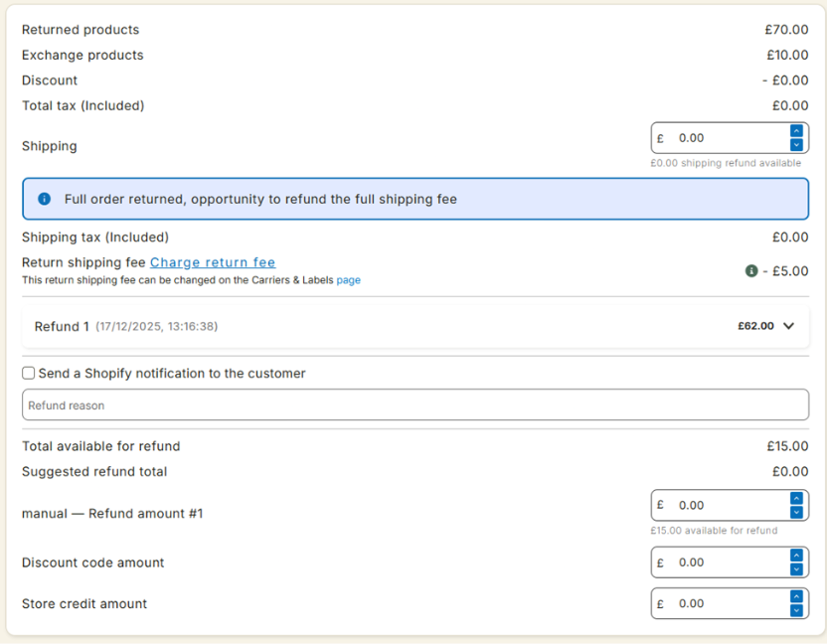
Task: Open the Carriers & Labels page link
Action: coord(348,280)
